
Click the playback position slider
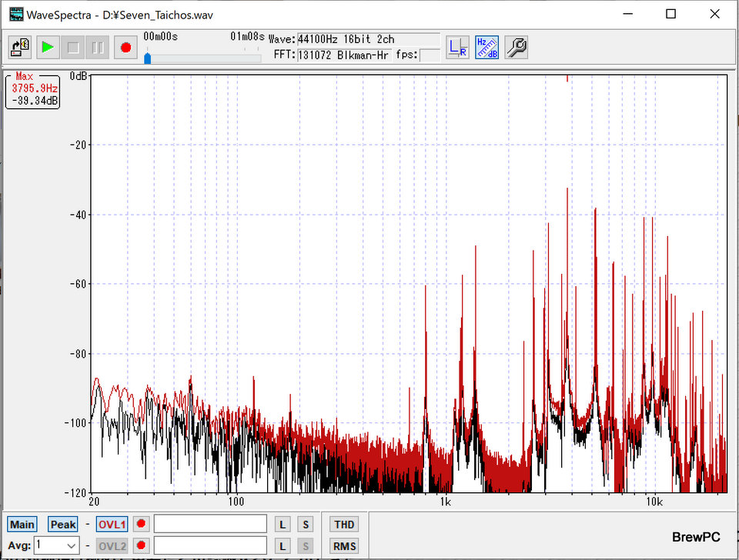tap(204, 58)
